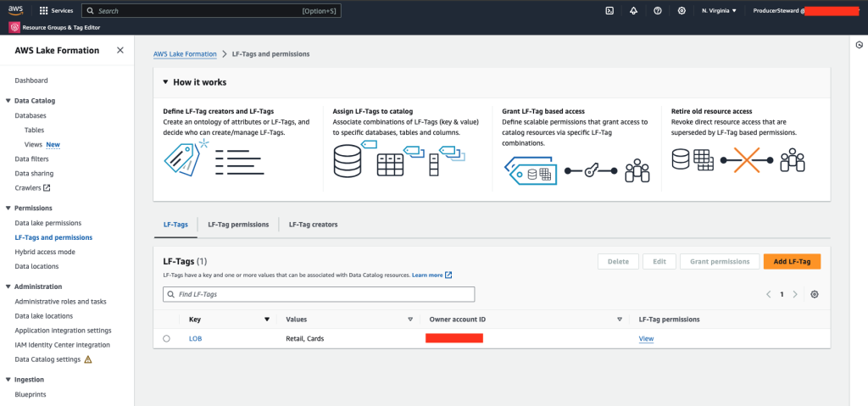Open Tables in the sidebar
This screenshot has width=868, height=406.
(34, 131)
